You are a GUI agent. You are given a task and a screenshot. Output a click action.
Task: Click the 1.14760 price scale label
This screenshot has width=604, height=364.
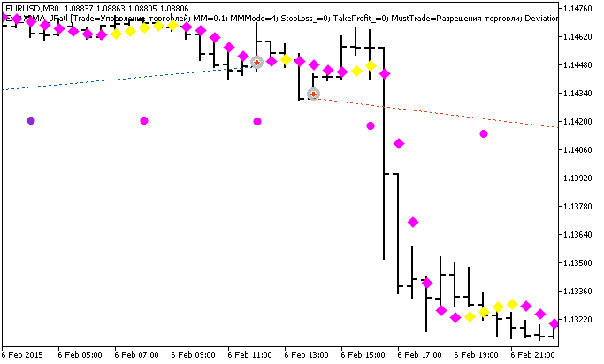point(577,9)
